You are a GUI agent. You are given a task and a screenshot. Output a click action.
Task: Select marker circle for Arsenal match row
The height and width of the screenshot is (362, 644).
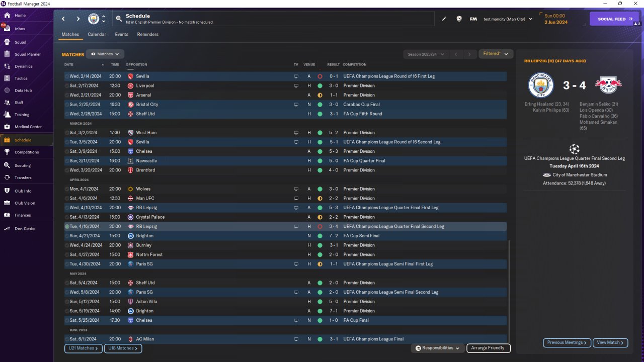coord(67,95)
